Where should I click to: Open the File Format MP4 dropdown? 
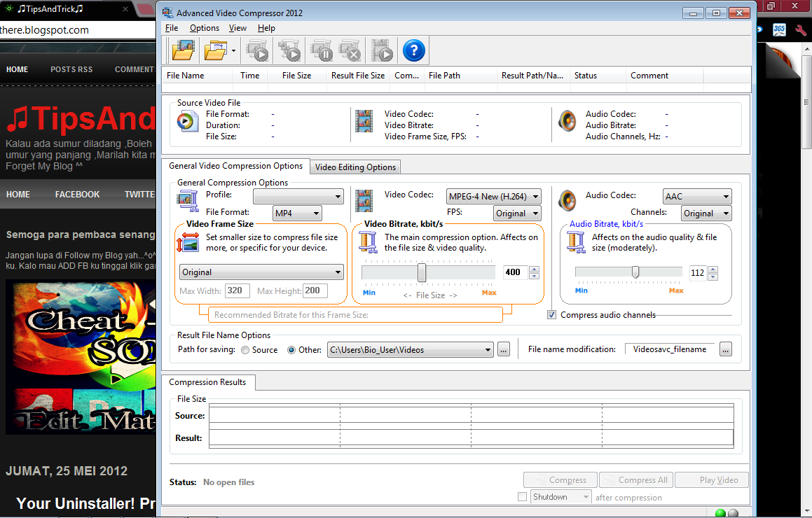(297, 213)
